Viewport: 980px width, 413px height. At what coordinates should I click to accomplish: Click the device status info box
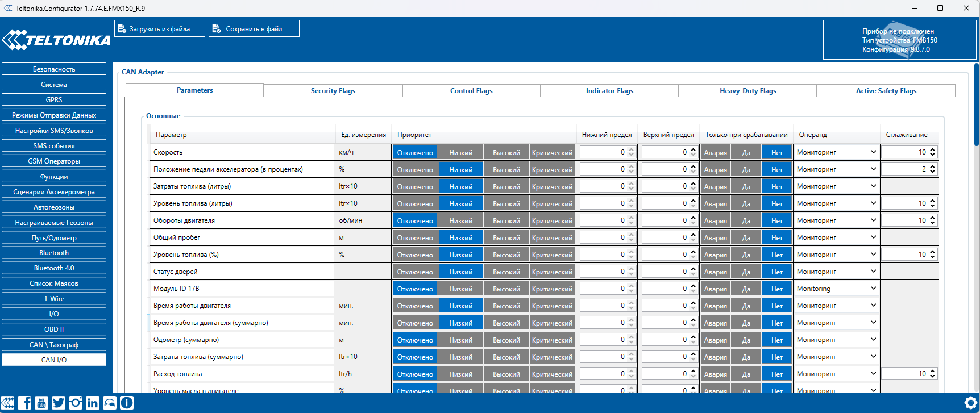coord(899,40)
